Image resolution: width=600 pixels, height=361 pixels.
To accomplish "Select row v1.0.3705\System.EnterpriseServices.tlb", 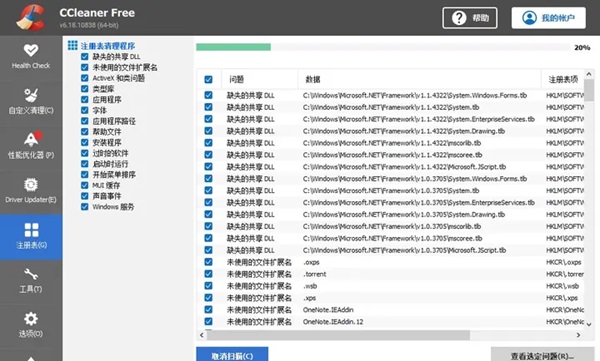I will pos(391,203).
